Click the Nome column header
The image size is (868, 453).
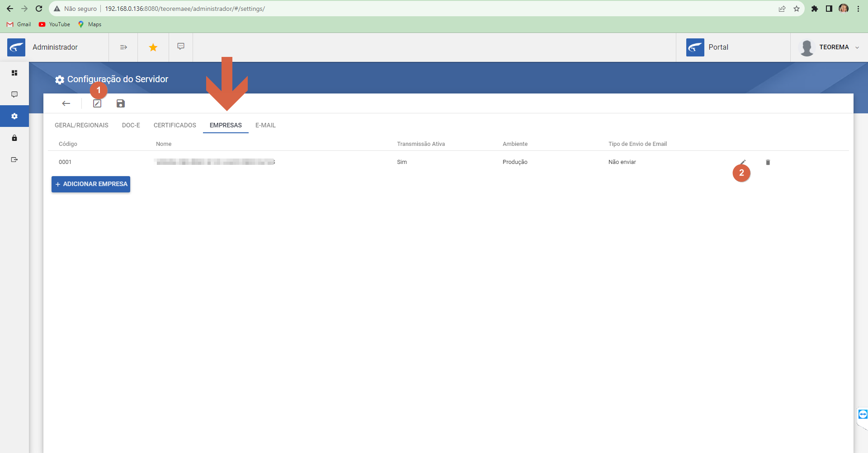point(164,144)
